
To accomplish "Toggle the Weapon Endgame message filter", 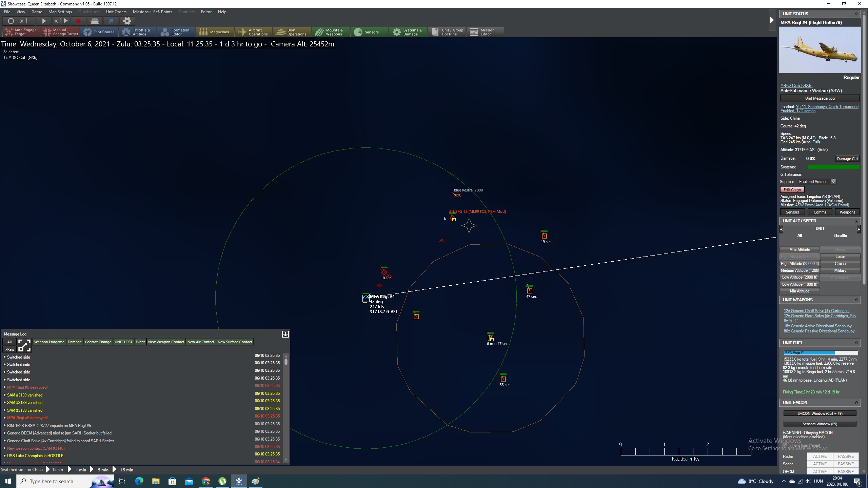I will pyautogui.click(x=49, y=342).
